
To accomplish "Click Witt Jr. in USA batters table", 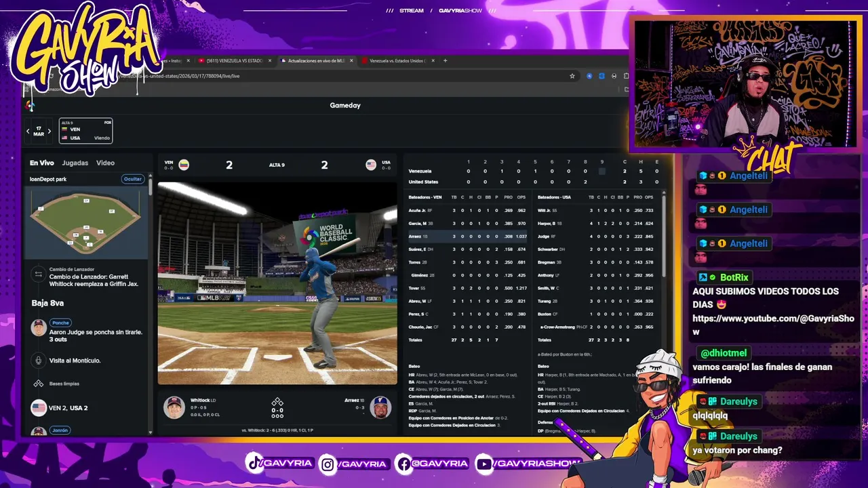I will pos(545,211).
